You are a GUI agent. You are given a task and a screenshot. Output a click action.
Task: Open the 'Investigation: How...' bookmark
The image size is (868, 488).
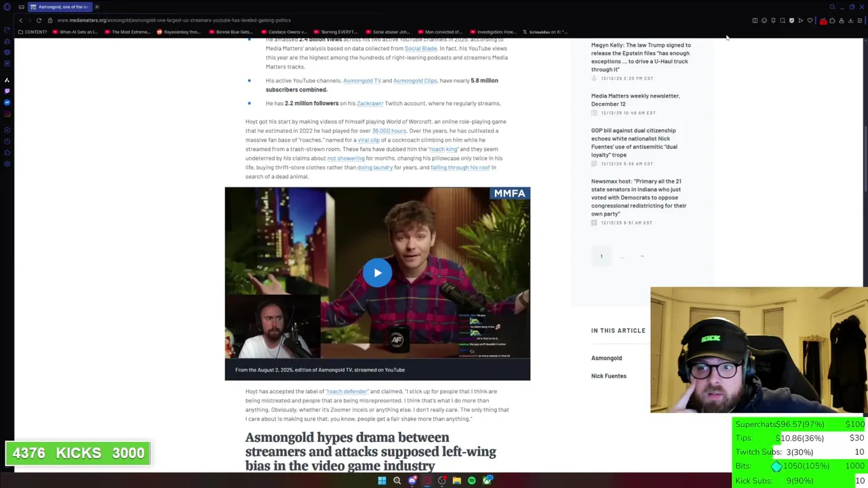point(492,32)
